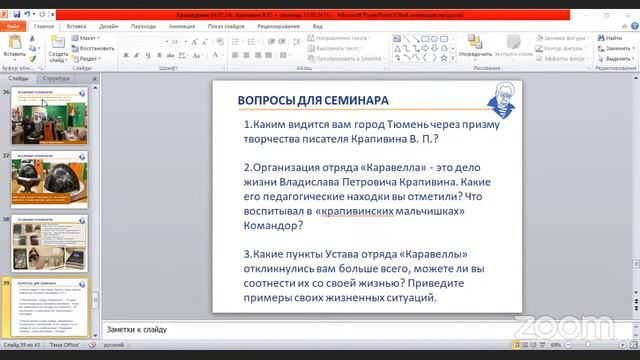Open the font size dropdown showing 24
This screenshot has height=360, width=640.
point(185,42)
